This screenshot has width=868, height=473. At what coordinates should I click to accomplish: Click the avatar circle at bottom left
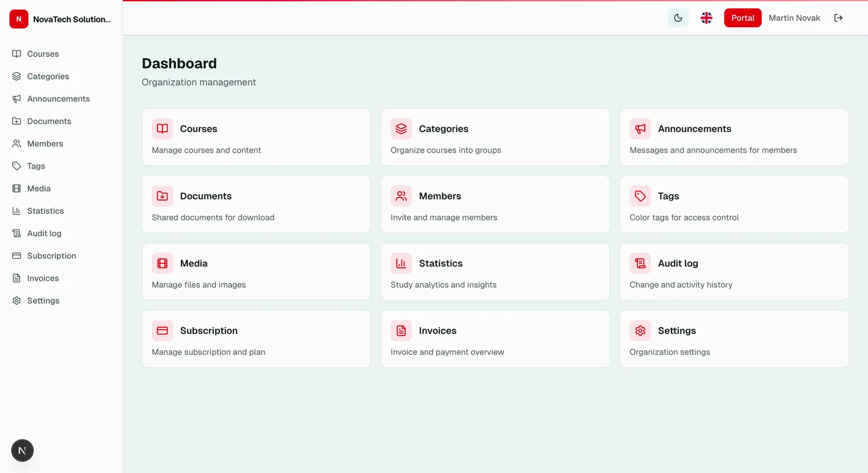tap(22, 450)
